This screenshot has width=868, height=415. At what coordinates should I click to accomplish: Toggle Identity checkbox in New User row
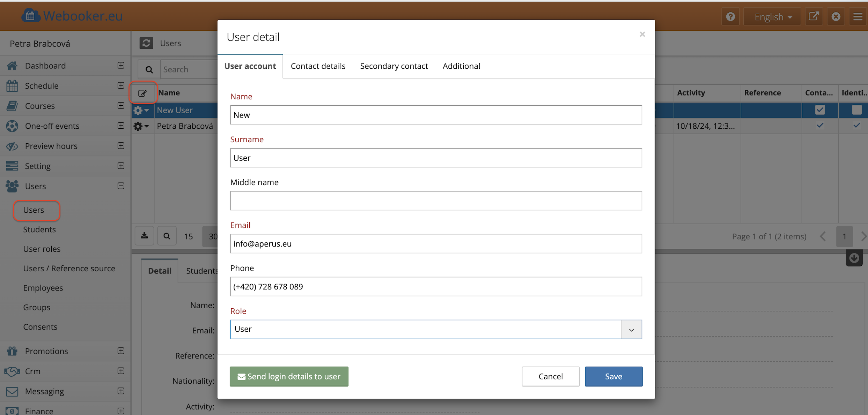[856, 110]
